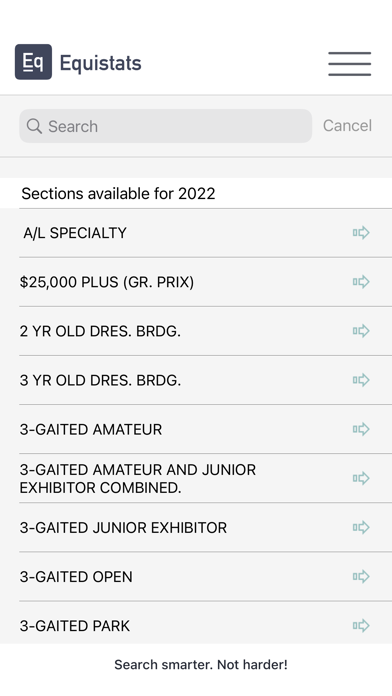392x696 pixels.
Task: Tap arrow icon beside 3-GAITED OPEN
Action: pyautogui.click(x=361, y=577)
